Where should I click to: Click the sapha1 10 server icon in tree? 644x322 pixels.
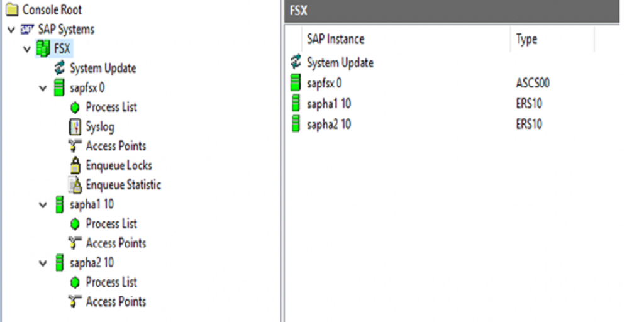click(59, 204)
